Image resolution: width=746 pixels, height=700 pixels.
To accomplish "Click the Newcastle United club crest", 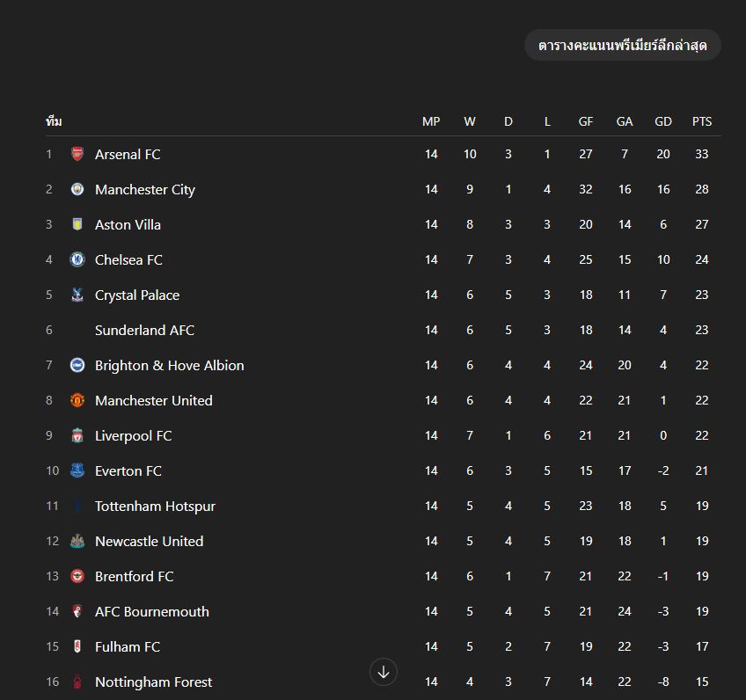I will pyautogui.click(x=77, y=541).
